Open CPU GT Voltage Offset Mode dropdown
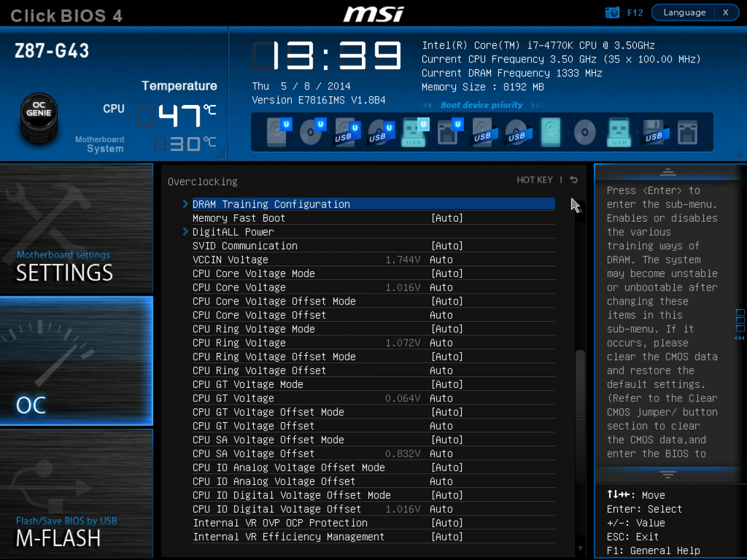This screenshot has height=560, width=747. tap(447, 412)
